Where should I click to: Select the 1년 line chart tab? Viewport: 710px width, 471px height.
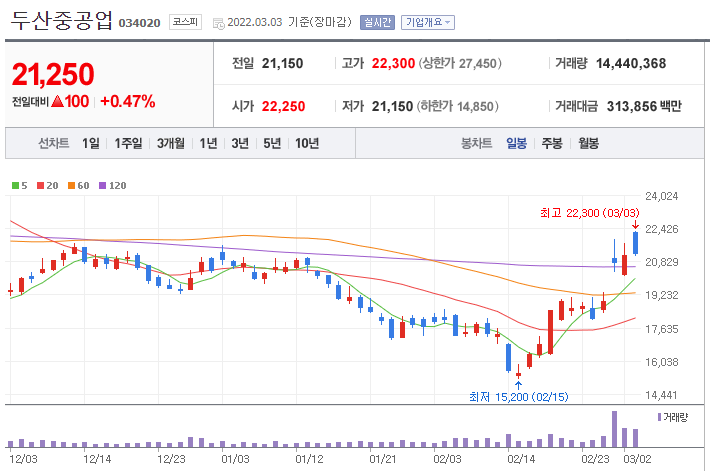[208, 144]
